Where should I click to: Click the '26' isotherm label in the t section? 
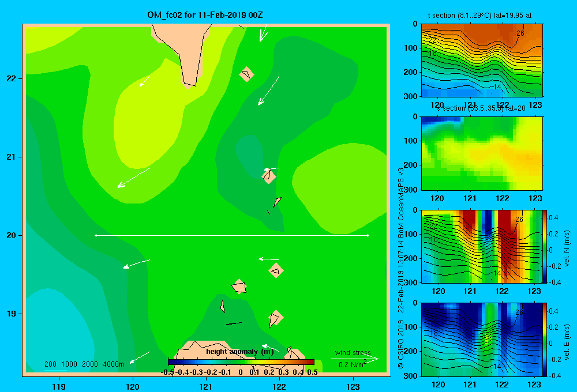(x=520, y=33)
